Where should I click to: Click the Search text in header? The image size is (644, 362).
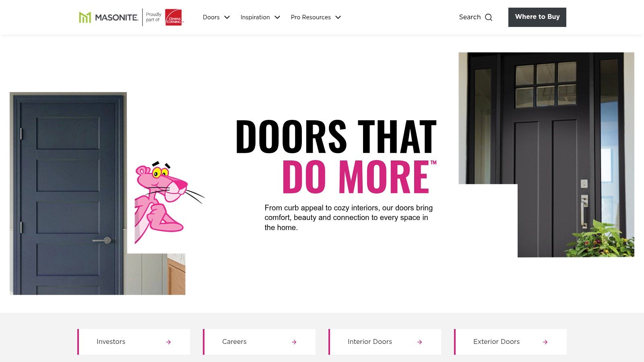(470, 17)
